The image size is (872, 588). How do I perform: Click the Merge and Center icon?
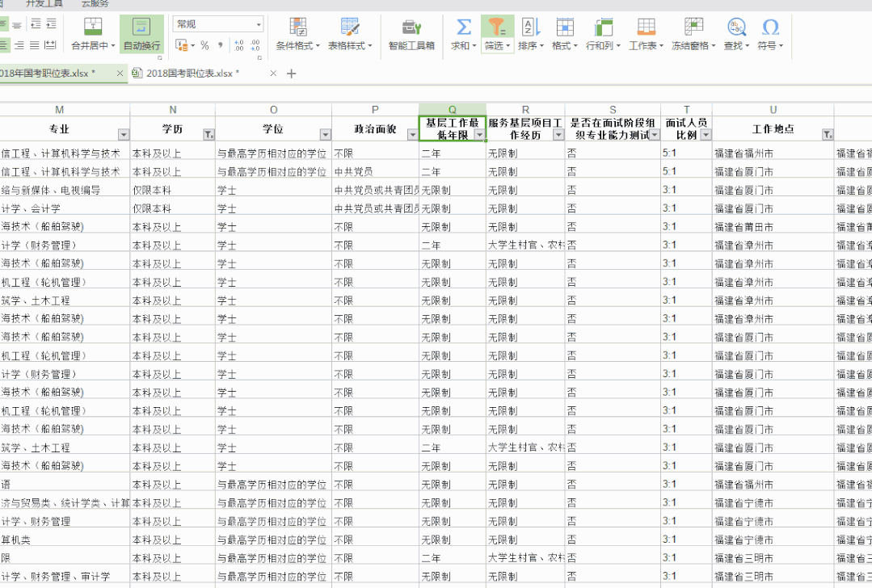click(x=93, y=27)
